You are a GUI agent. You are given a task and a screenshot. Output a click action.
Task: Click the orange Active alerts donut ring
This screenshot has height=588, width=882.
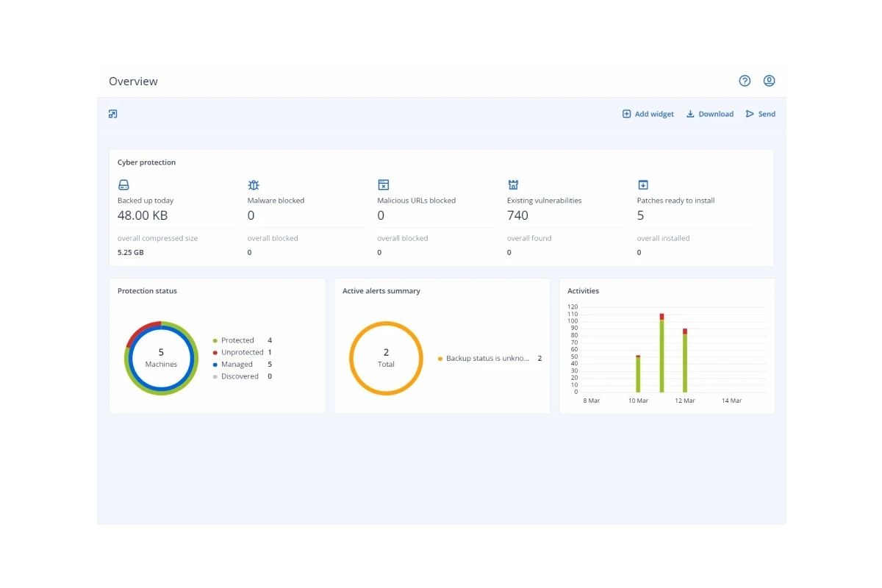[386, 324]
